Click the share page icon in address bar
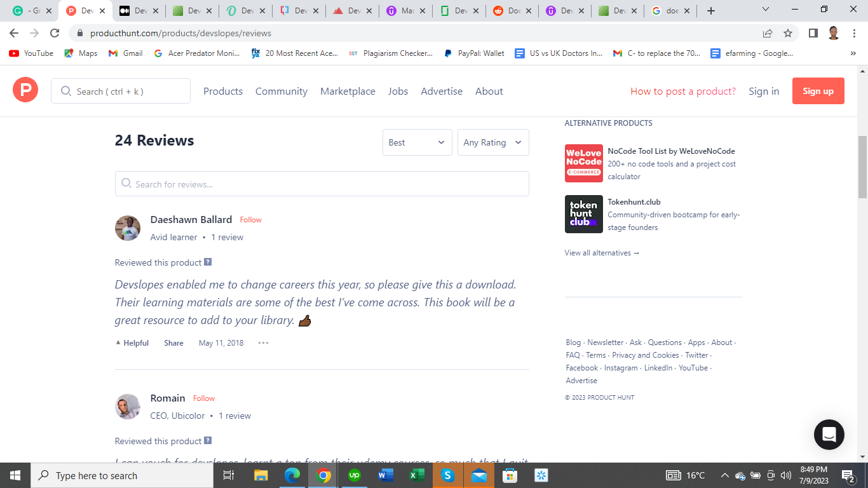This screenshot has width=868, height=488. click(768, 33)
